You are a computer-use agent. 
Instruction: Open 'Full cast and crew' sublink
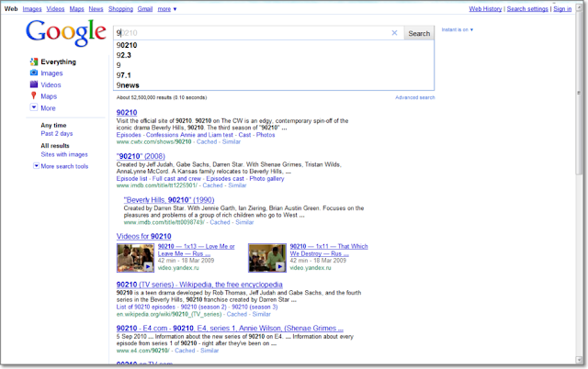pos(176,179)
